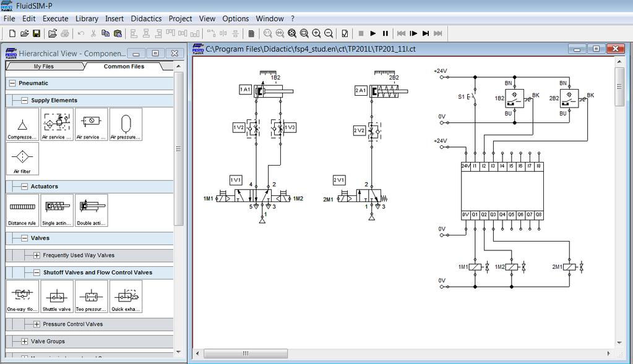Screen dimensions: 633x364
Task: Select the Shuttle valve component
Action: point(57,297)
